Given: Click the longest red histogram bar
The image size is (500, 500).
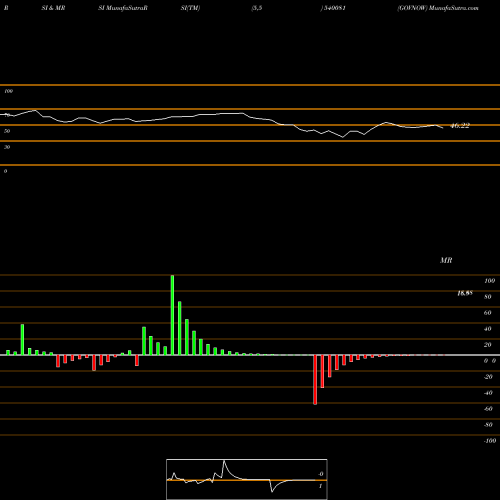Looking at the screenshot, I should (x=315, y=380).
